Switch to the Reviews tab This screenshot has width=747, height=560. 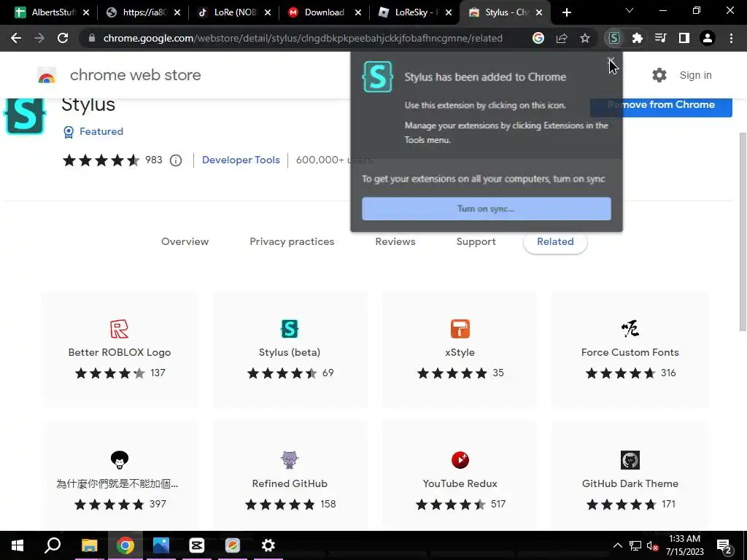coord(395,241)
